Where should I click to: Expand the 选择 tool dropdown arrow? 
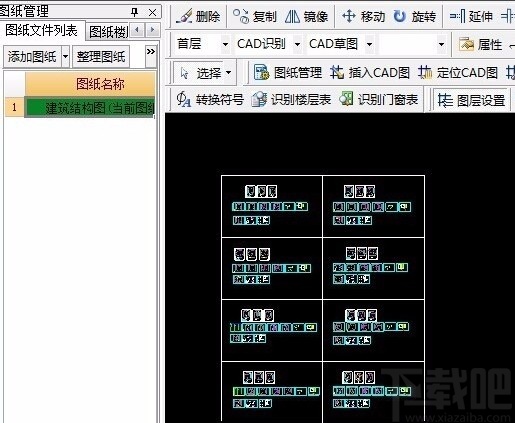[229, 72]
